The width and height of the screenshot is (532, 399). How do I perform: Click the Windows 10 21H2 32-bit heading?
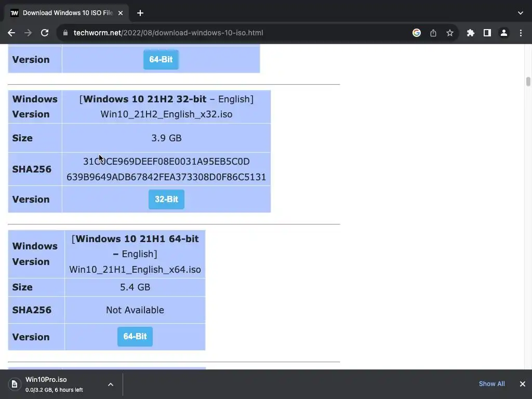click(x=144, y=99)
